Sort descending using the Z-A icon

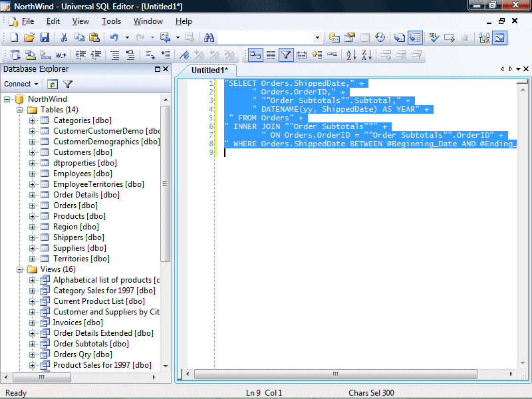coord(366,55)
